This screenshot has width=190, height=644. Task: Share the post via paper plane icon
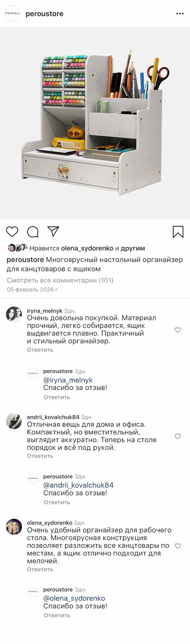click(x=53, y=231)
